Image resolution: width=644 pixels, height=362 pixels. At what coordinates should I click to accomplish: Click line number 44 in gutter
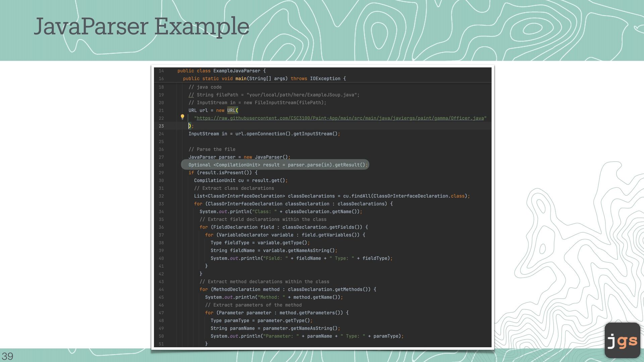(x=161, y=290)
